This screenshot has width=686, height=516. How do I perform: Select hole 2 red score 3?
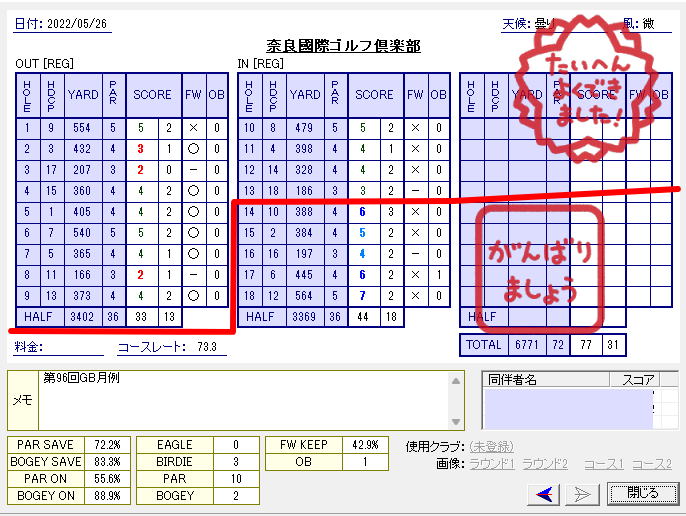tap(140, 149)
